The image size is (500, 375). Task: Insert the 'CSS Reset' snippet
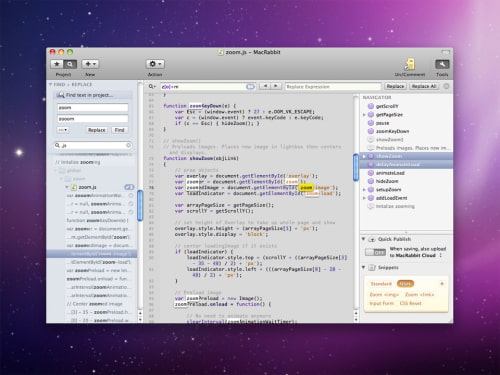pyautogui.click(x=411, y=303)
